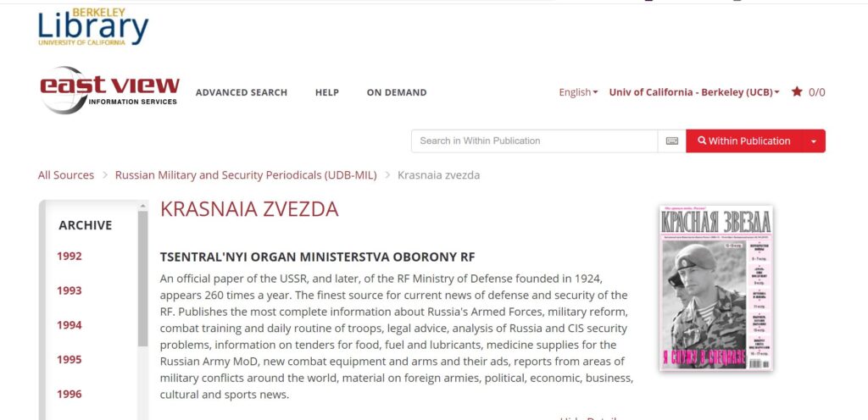Click the Berkeley Library logo

point(92,27)
